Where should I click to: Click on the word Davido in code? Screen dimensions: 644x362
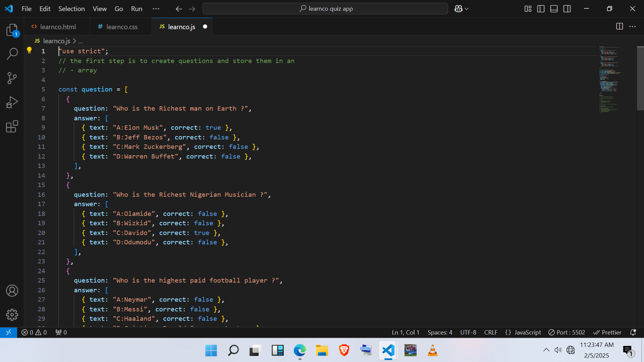point(136,233)
